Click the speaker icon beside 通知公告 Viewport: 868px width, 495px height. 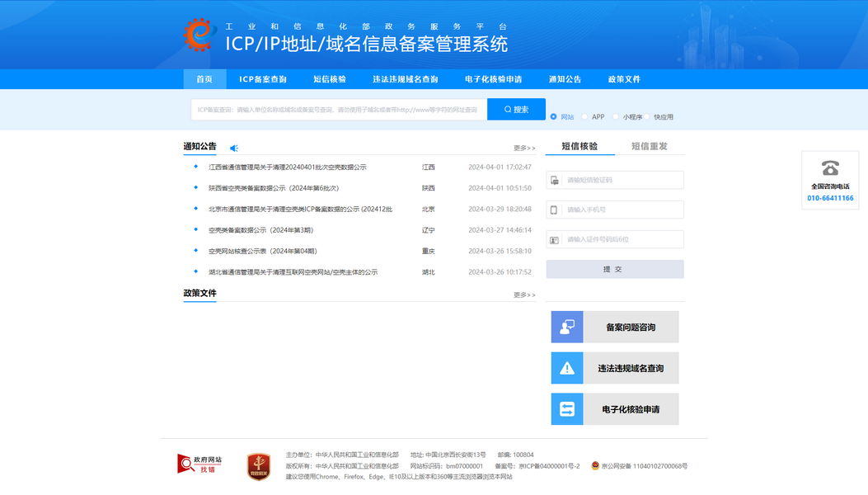234,148
